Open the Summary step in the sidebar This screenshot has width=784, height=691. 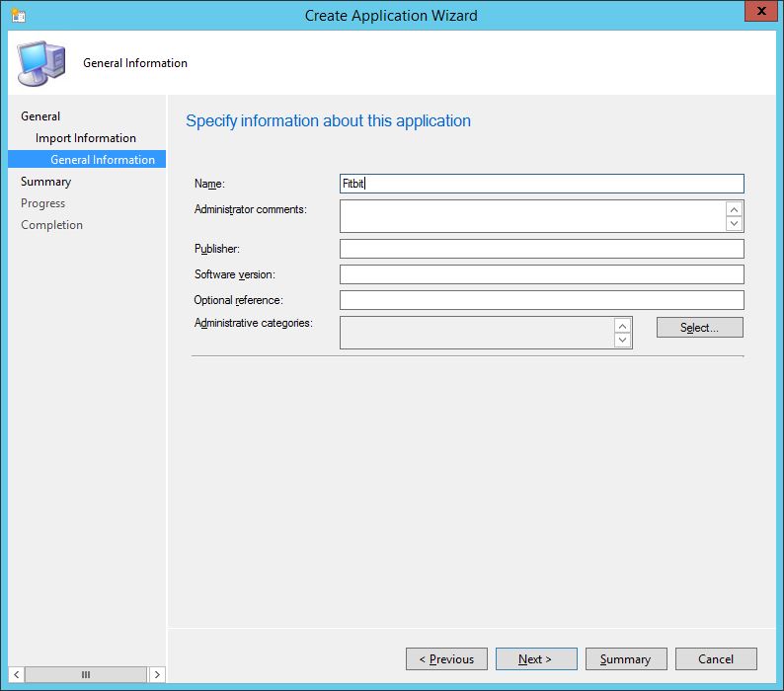[x=46, y=182]
